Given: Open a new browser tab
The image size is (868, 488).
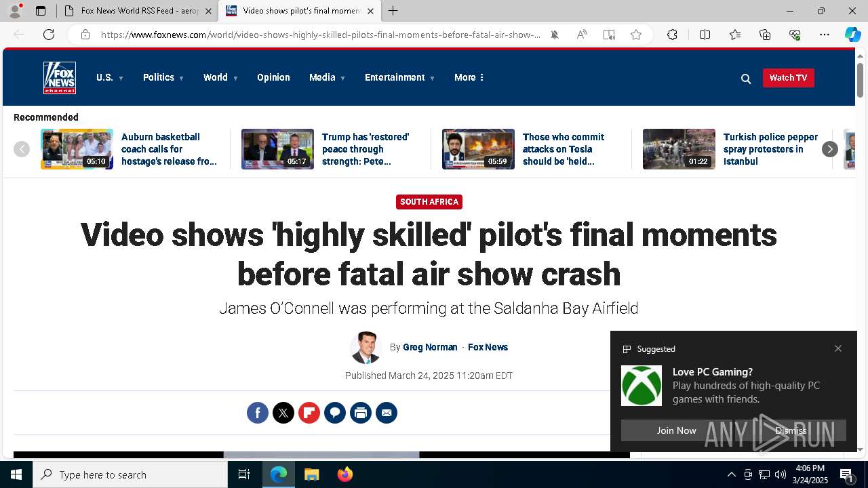Looking at the screenshot, I should click(393, 11).
